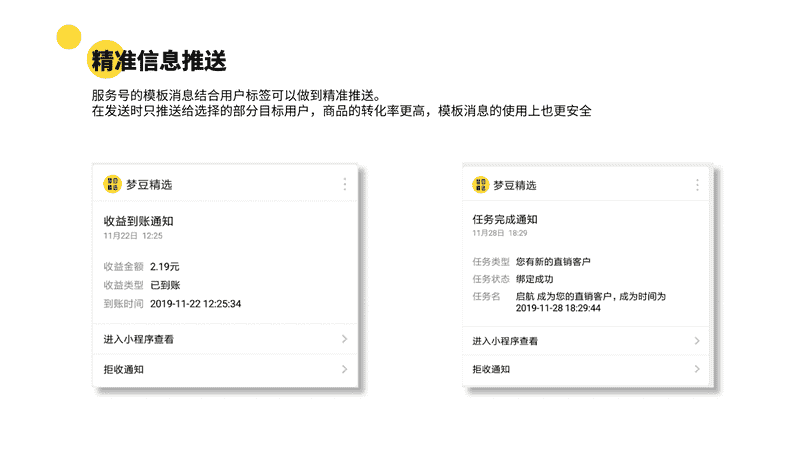Open three-dot menu on 收益到账通知 card

point(345,184)
